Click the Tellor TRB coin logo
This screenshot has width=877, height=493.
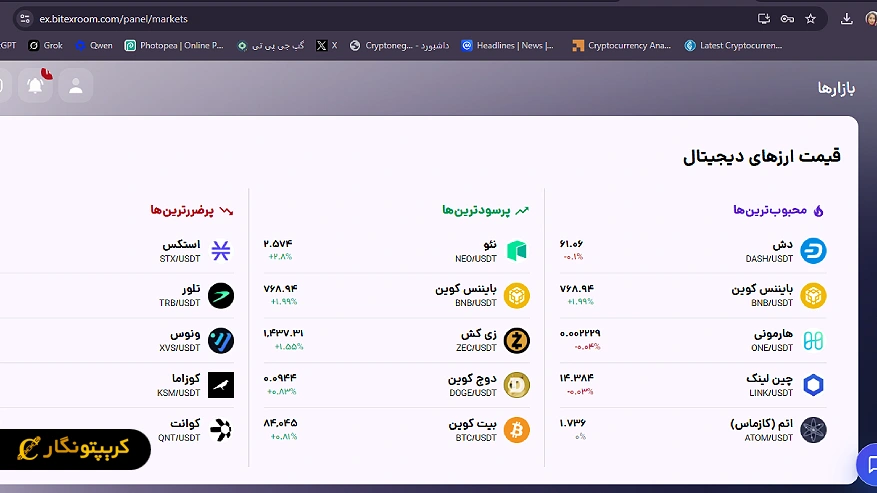221,295
